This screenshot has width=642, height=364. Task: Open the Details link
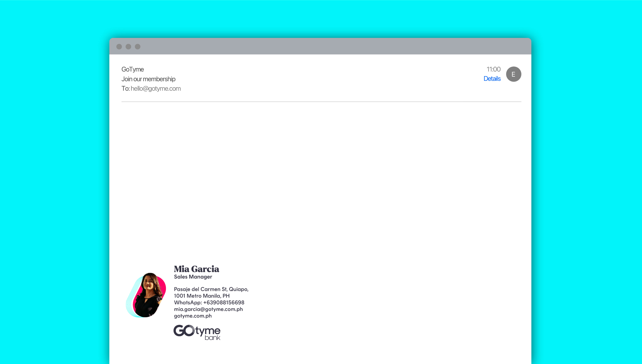pos(492,79)
